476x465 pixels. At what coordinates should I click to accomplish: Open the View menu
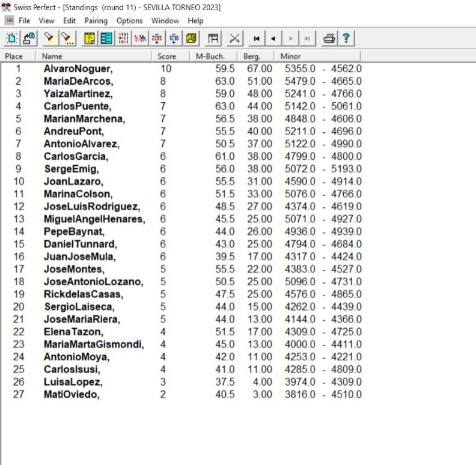point(46,20)
